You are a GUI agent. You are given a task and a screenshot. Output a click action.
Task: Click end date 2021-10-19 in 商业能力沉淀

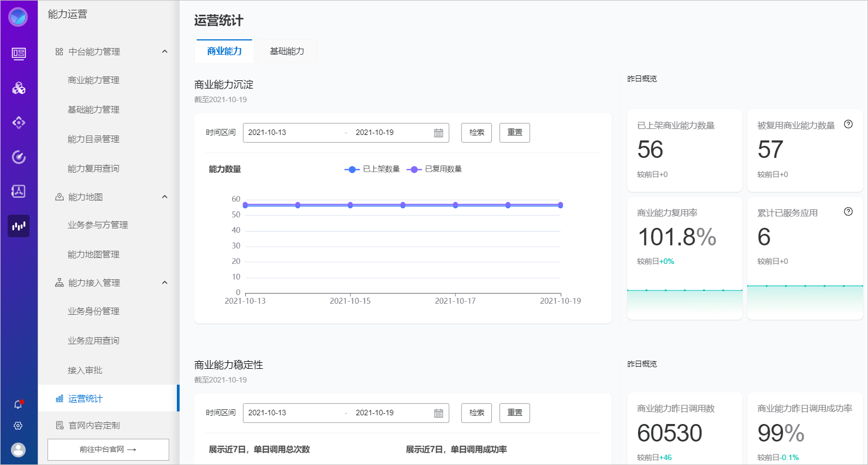[x=374, y=133]
